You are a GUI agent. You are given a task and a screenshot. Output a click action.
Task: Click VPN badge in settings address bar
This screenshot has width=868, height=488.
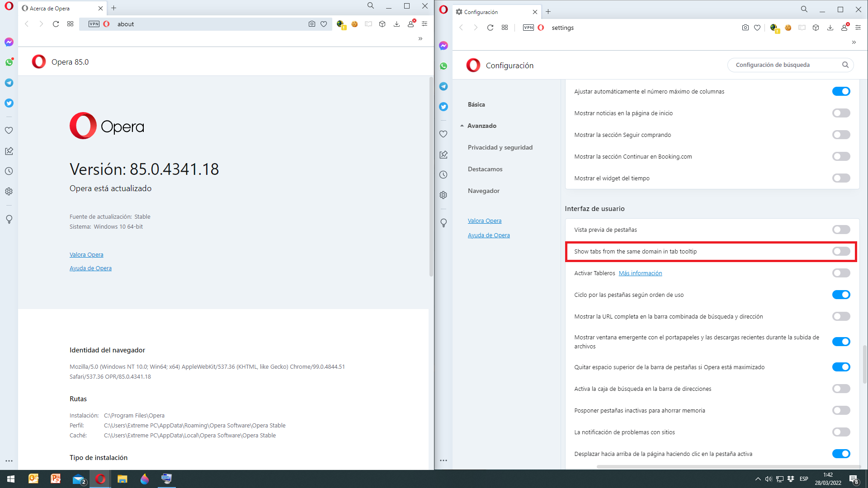click(x=528, y=28)
